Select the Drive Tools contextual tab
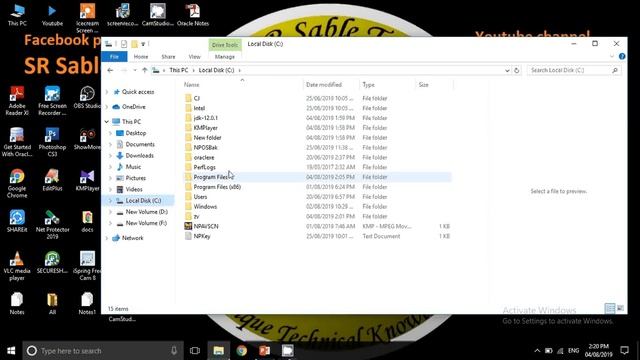The height and width of the screenshot is (360, 640). (x=224, y=44)
